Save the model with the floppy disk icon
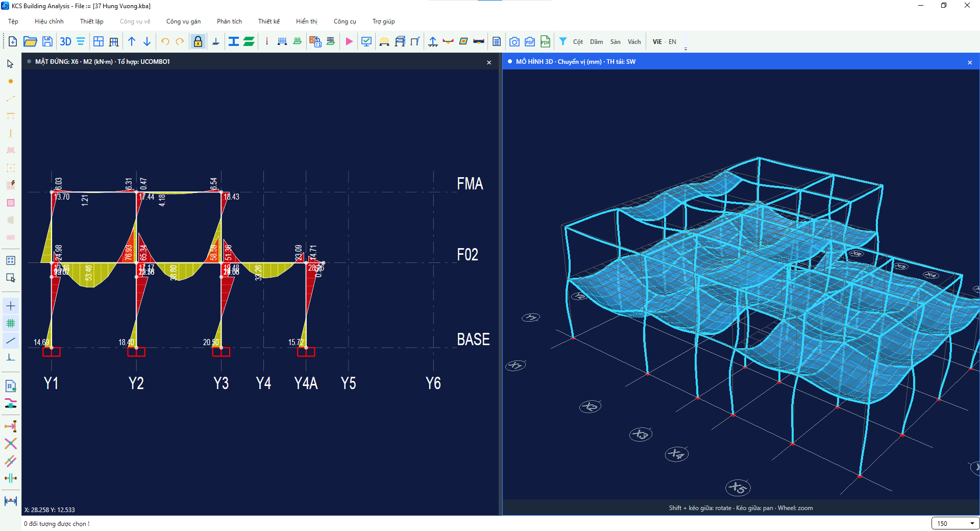980x531 pixels. click(x=47, y=42)
